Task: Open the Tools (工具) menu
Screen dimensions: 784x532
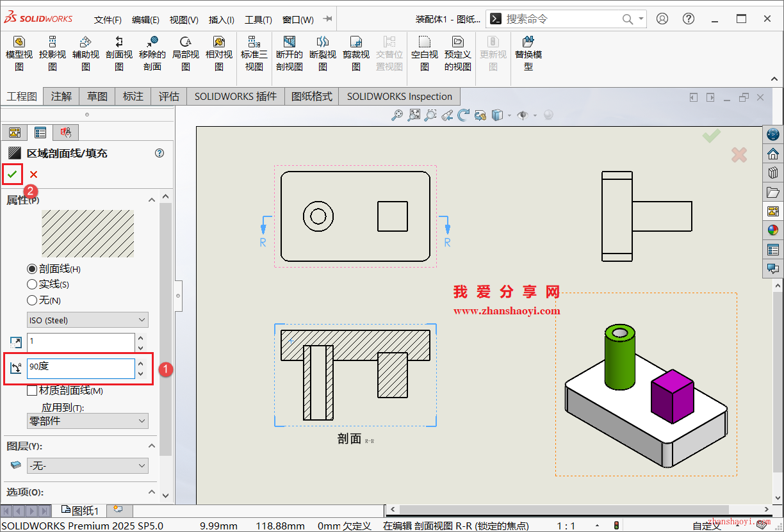Action: 258,20
